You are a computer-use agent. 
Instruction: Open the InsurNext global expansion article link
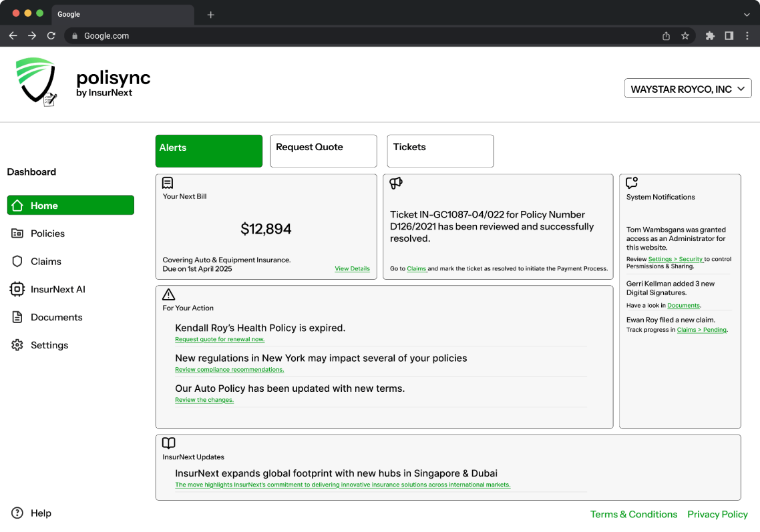[343, 485]
